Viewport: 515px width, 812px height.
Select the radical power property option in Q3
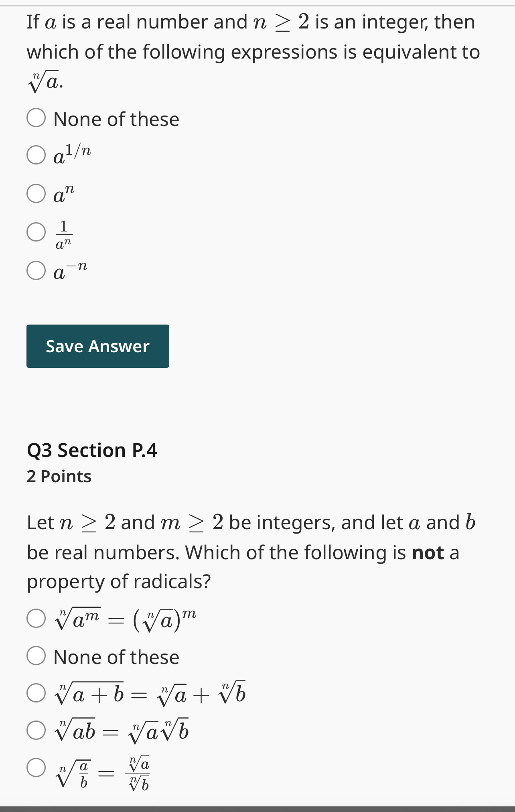pos(36,618)
